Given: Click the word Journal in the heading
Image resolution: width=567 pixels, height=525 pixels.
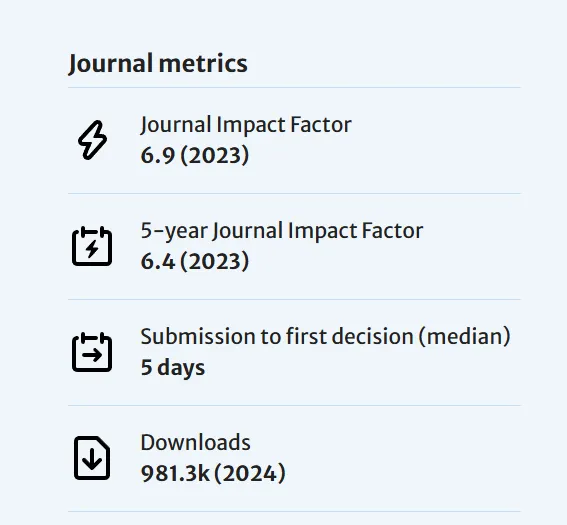Looking at the screenshot, I should pos(110,64).
